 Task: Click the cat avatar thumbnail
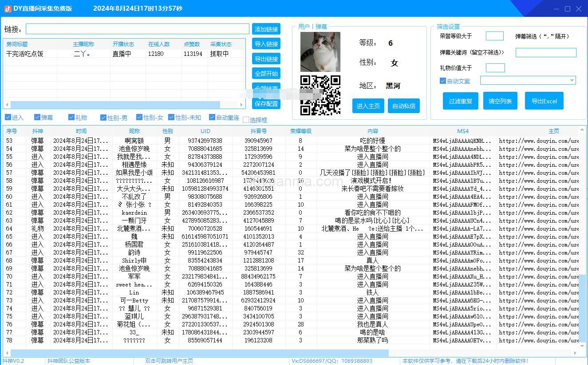(x=320, y=52)
